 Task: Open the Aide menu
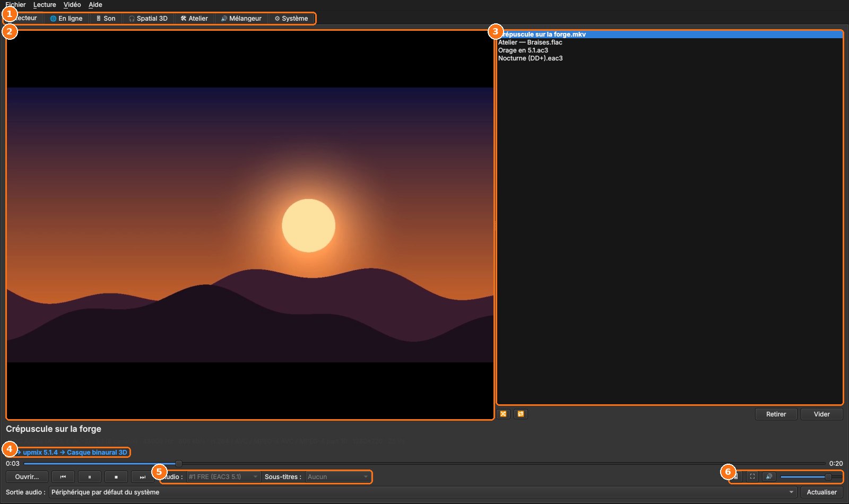[x=96, y=5]
